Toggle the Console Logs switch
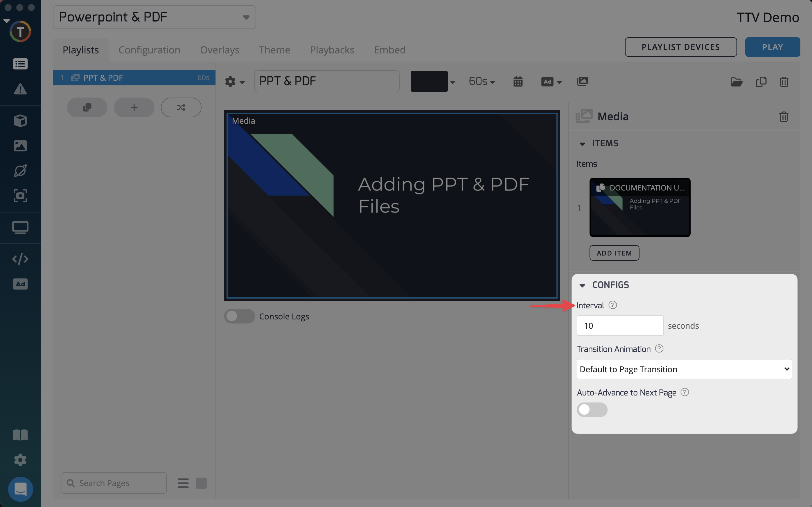Viewport: 812px width, 507px height. [239, 316]
